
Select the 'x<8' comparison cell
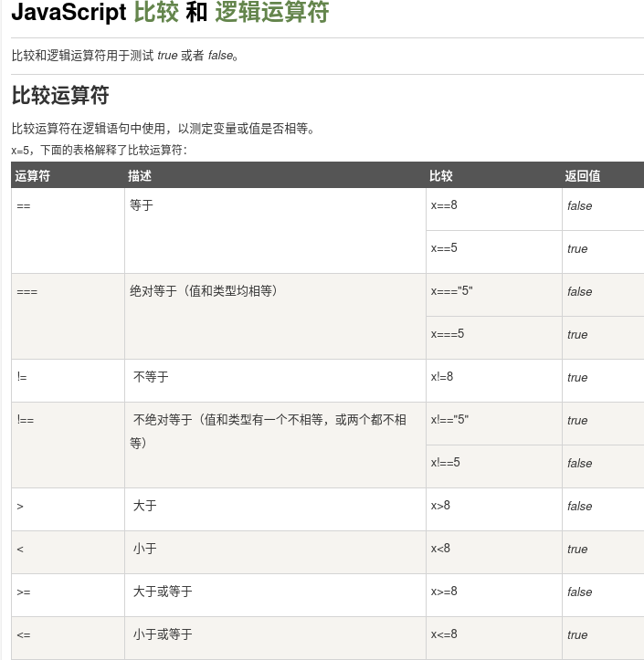(494, 552)
